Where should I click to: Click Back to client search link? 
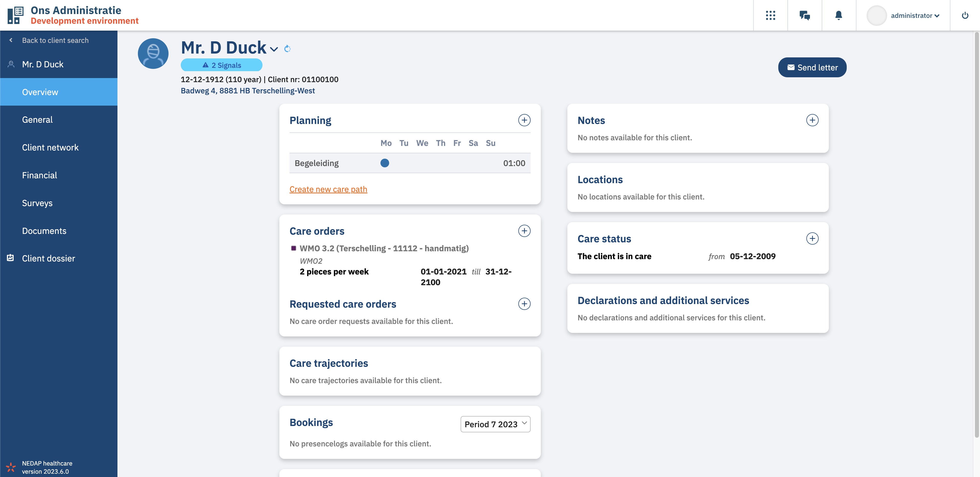coord(55,40)
